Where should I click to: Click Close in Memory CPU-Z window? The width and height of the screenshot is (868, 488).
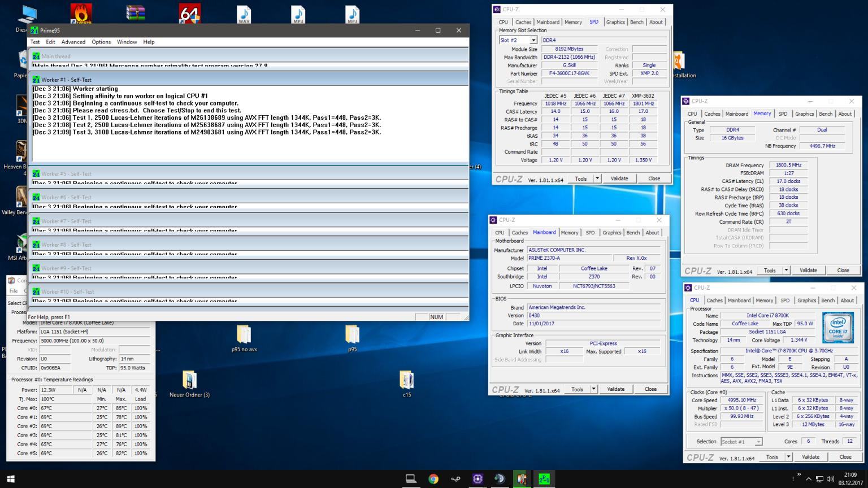coord(843,271)
